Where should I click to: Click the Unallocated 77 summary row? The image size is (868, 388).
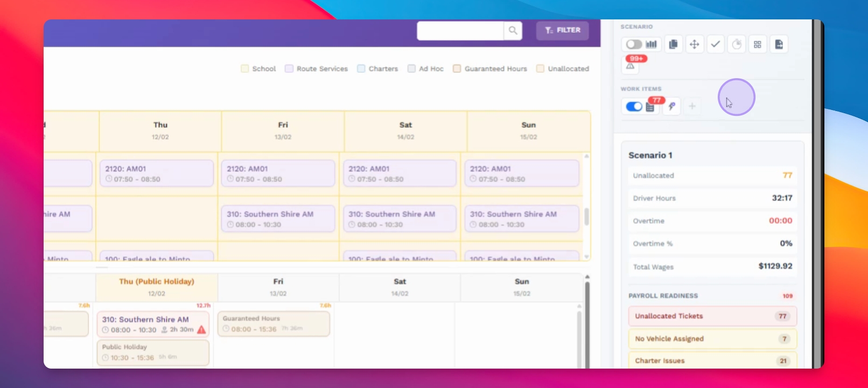[x=712, y=176]
